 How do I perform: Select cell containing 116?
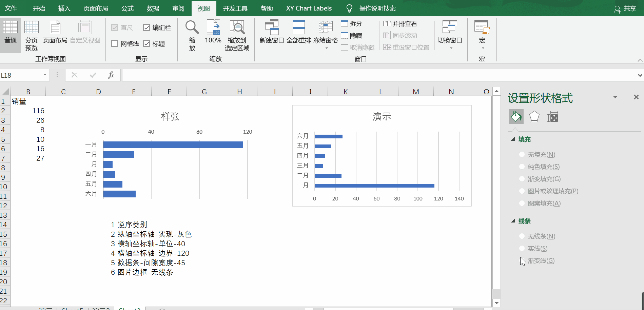click(28, 111)
